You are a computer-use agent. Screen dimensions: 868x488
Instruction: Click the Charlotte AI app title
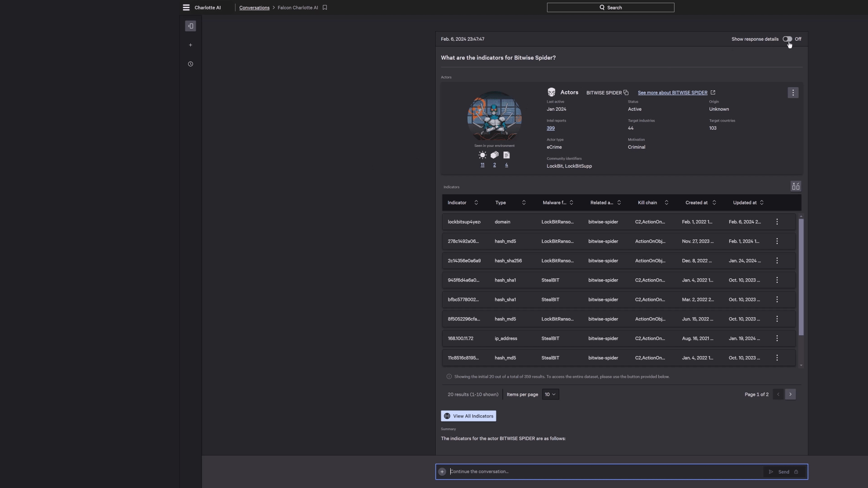click(x=208, y=8)
